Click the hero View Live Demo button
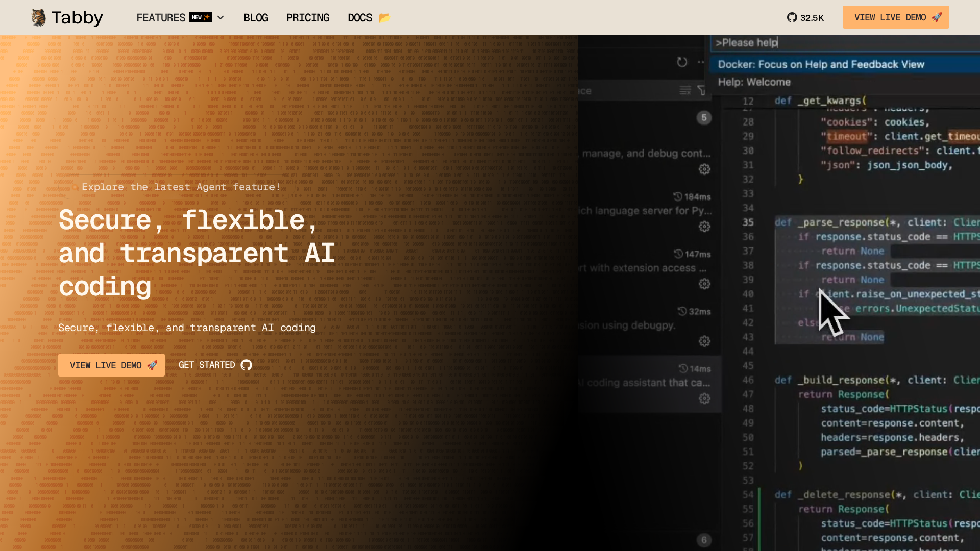 coord(111,365)
